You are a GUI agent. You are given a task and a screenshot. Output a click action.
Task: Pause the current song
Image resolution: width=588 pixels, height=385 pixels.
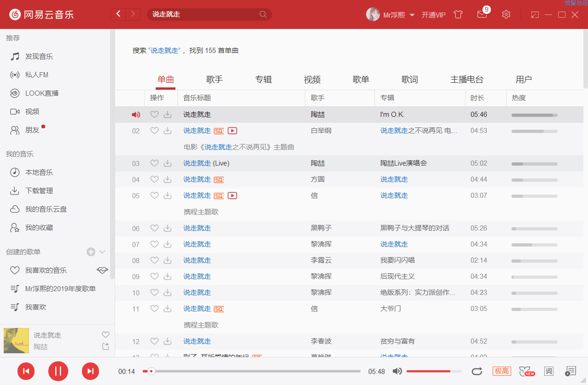[x=58, y=371]
